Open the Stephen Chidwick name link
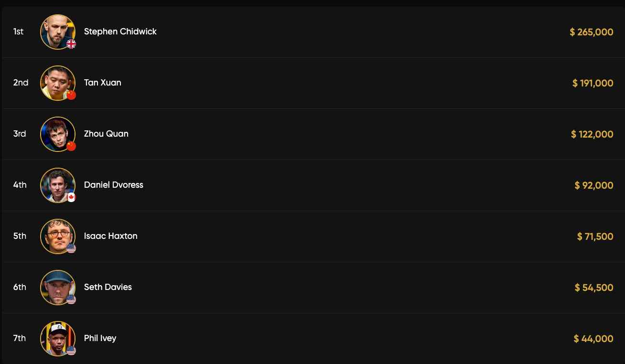The width and height of the screenshot is (625, 364). pos(120,32)
